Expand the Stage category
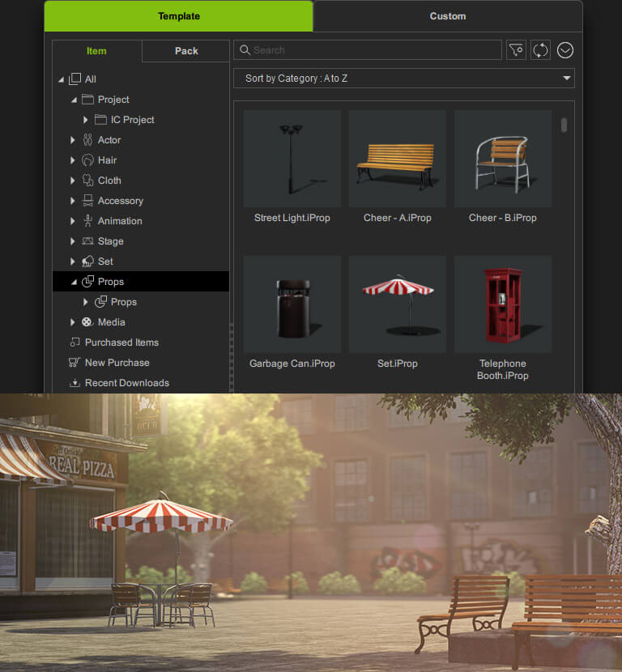 [72, 241]
